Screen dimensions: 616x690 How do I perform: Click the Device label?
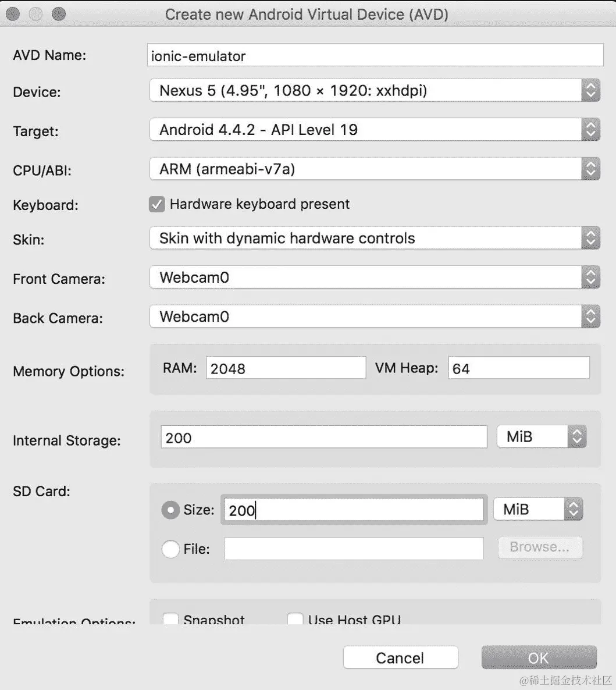click(x=37, y=92)
